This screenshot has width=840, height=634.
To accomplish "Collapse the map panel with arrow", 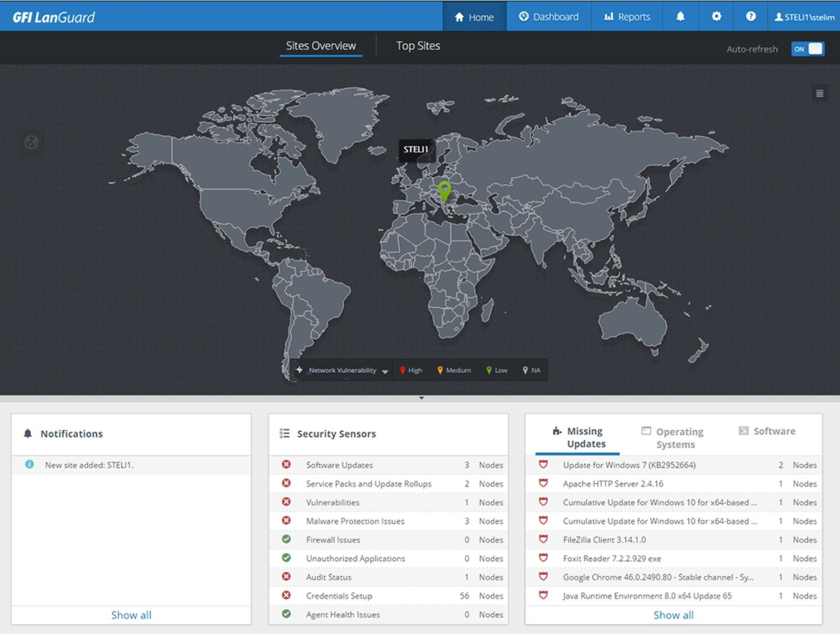I will (421, 398).
